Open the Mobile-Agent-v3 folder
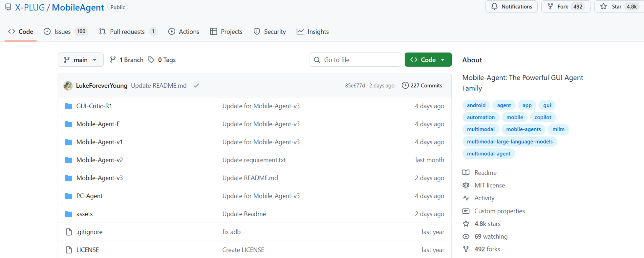Image resolution: width=644 pixels, height=258 pixels. (99, 178)
